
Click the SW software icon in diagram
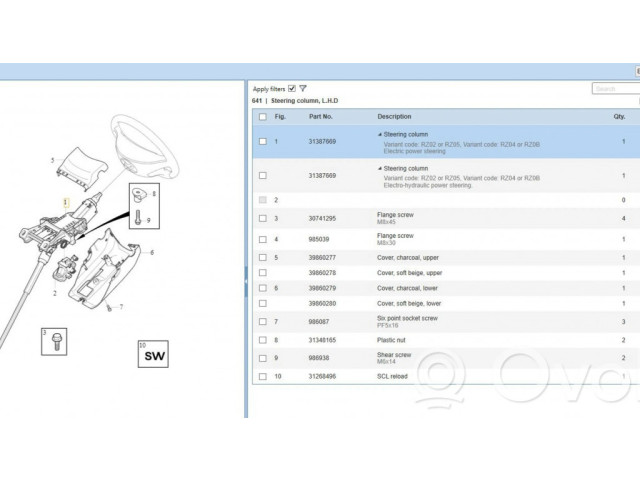(153, 356)
